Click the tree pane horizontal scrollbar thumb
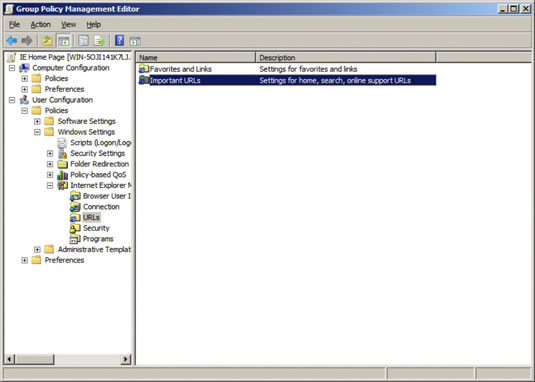 point(34,359)
